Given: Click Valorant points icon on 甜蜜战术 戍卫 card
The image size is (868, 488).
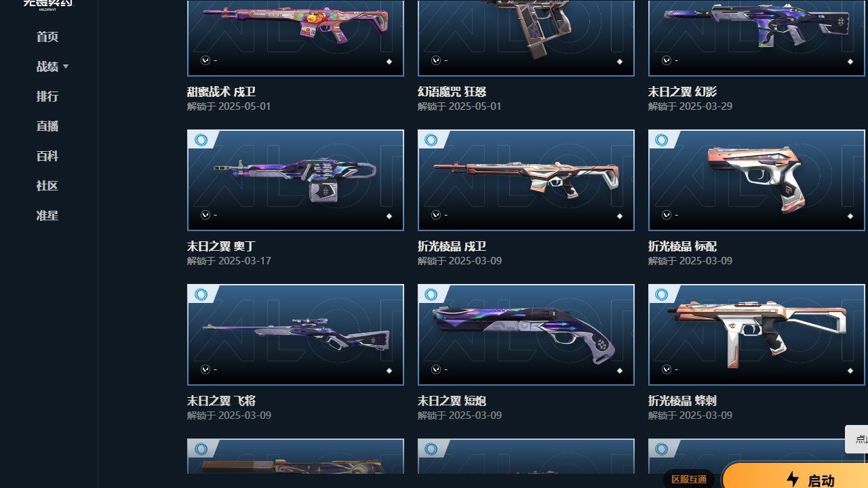Looking at the screenshot, I should [x=205, y=60].
